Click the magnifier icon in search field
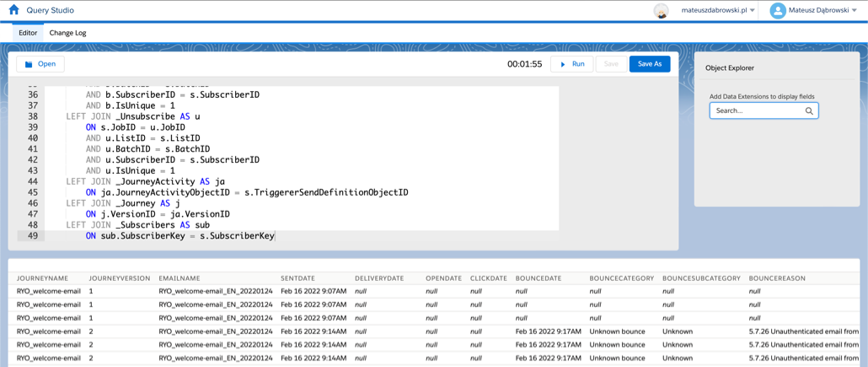The height and width of the screenshot is (367, 868). pyautogui.click(x=809, y=111)
